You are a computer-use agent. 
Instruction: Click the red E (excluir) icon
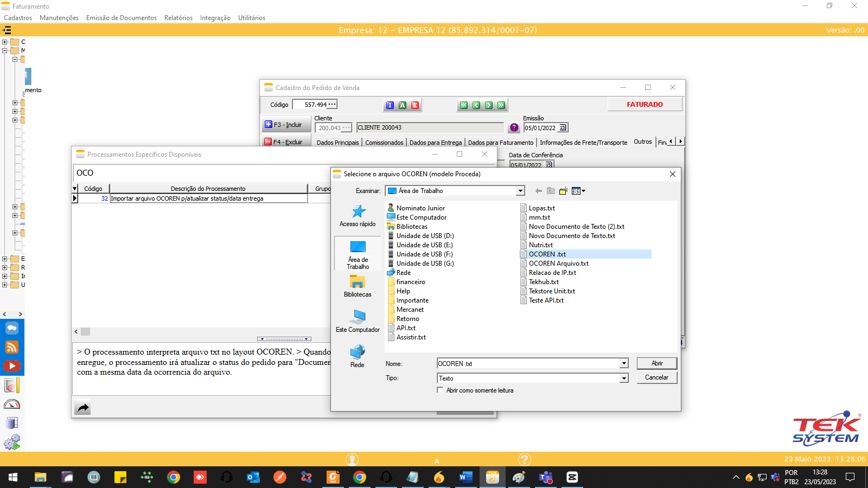click(x=415, y=105)
